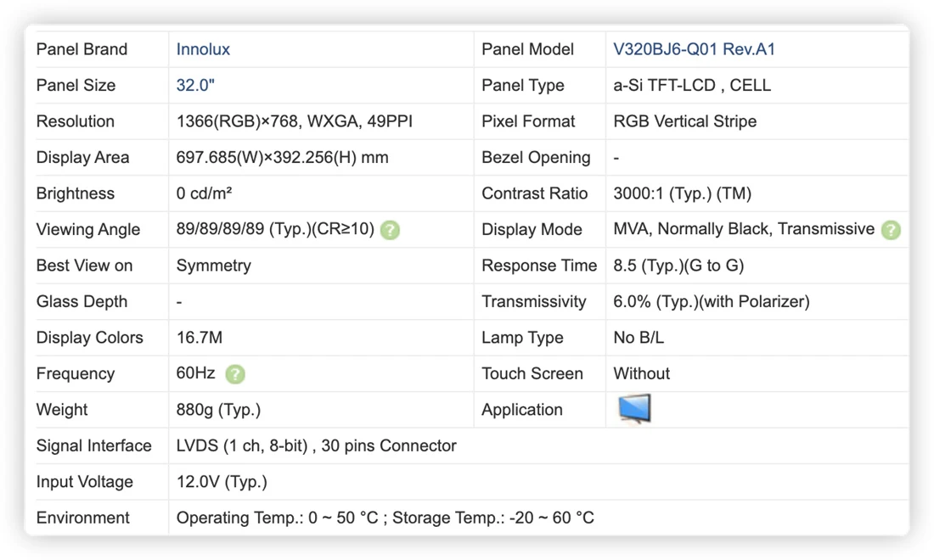Click the Display Colors label
The image size is (934, 560).
pos(90,338)
